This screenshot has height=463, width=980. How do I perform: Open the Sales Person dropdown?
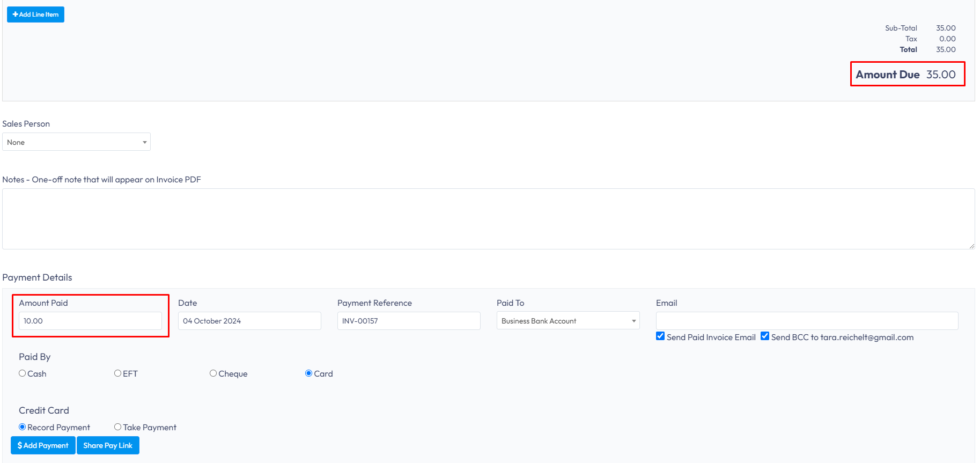(76, 142)
